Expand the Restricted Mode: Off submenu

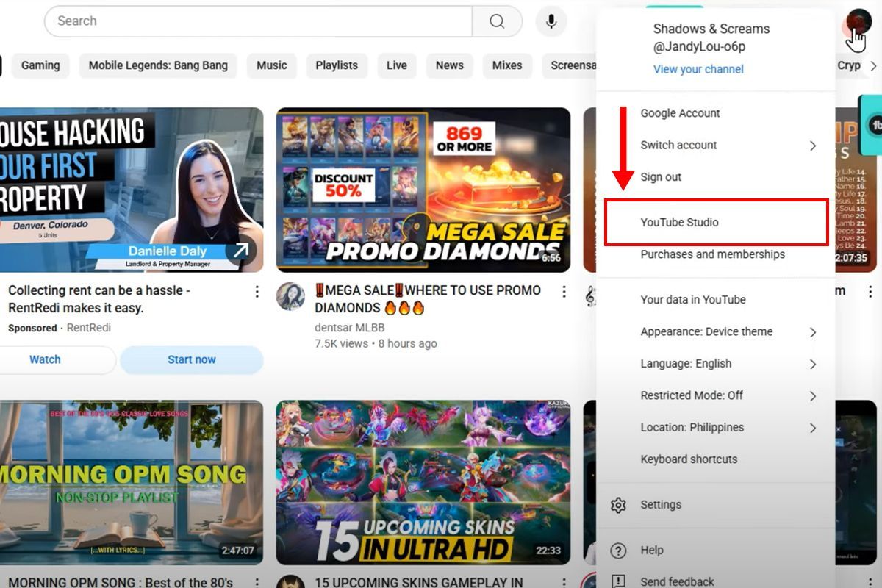[813, 396]
